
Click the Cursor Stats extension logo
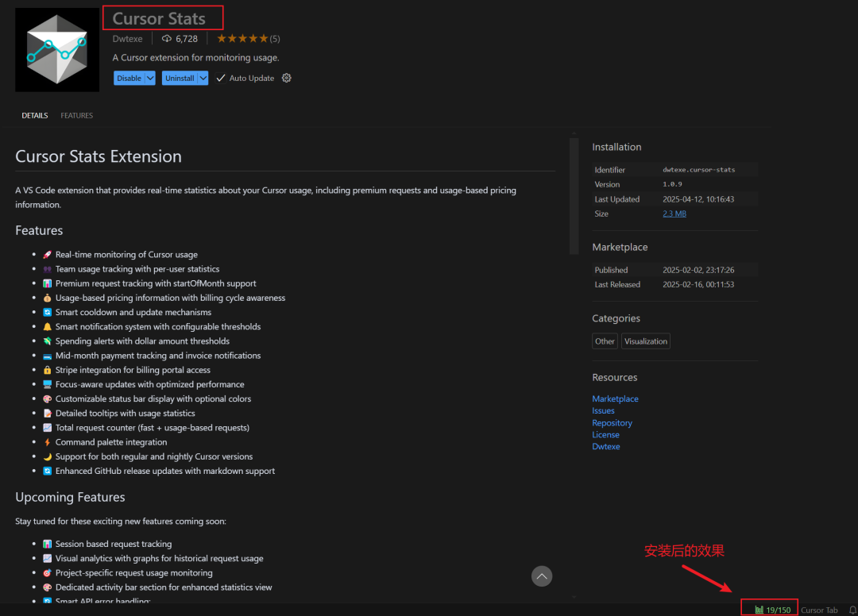click(x=57, y=50)
